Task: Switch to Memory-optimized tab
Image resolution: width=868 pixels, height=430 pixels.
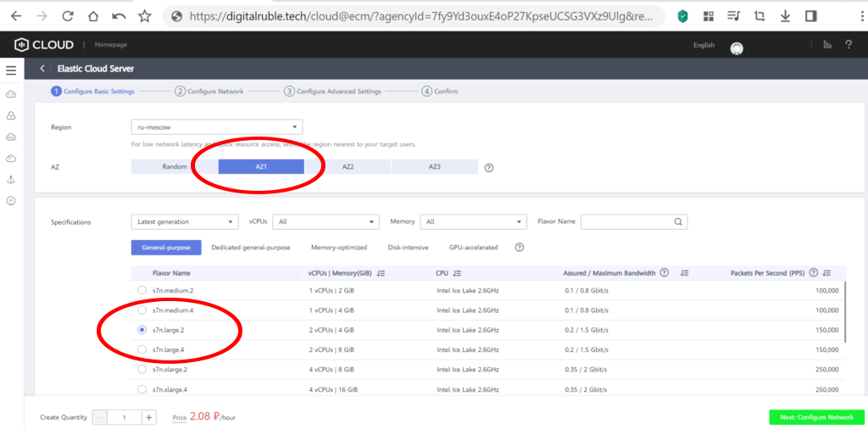Action: (x=339, y=248)
